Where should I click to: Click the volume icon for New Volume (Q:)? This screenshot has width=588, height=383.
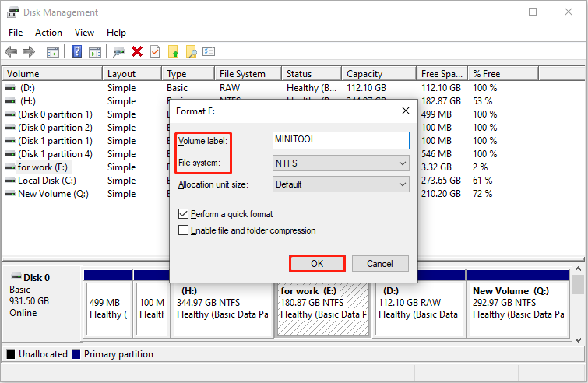(x=10, y=194)
